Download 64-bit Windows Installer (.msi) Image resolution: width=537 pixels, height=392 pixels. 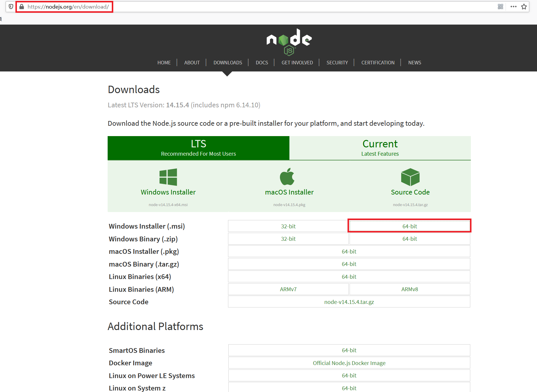(x=410, y=226)
